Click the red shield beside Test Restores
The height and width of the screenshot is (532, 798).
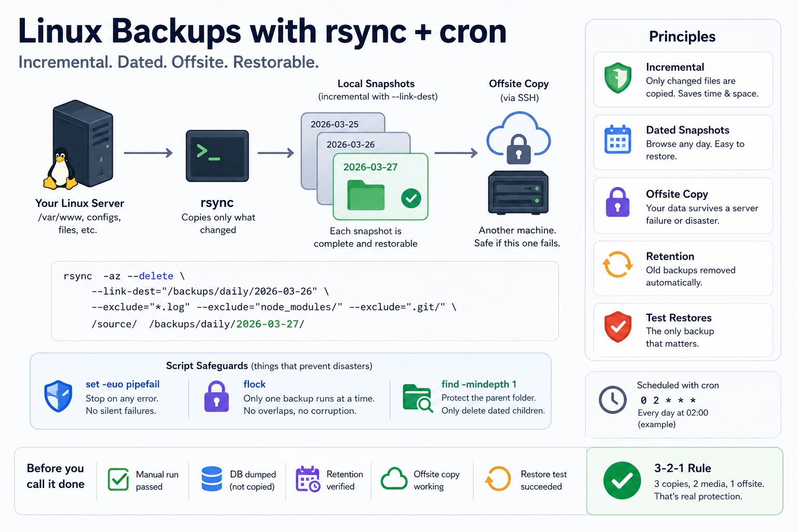(618, 327)
